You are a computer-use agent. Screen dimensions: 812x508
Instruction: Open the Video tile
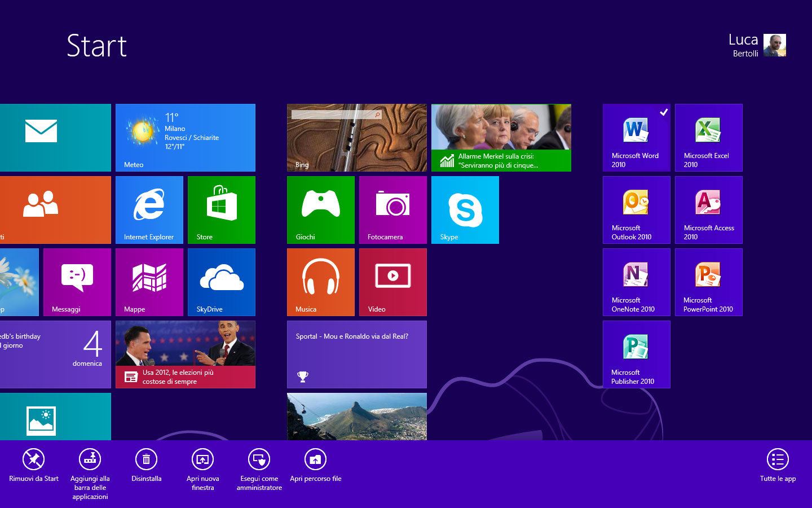click(x=393, y=282)
